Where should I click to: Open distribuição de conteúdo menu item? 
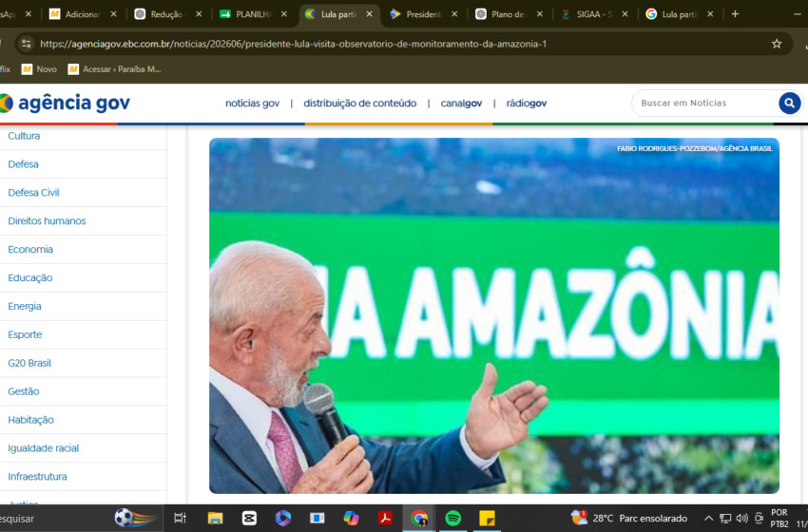[359, 103]
